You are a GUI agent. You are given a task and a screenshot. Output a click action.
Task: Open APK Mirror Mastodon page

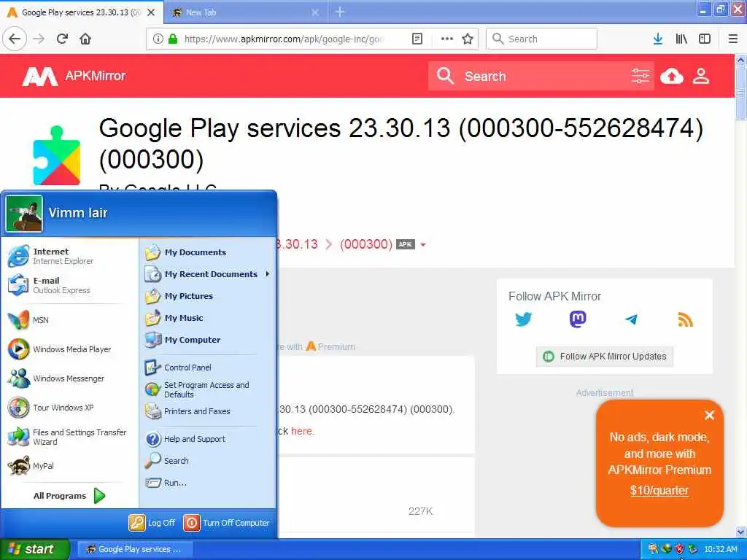578,319
